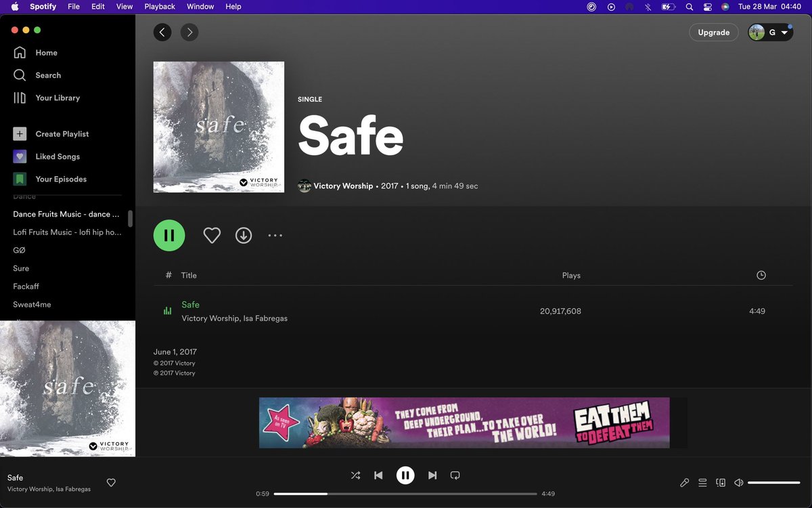Viewport: 812px width, 508px height.
Task: Open the Sure playlist
Action: (x=21, y=268)
